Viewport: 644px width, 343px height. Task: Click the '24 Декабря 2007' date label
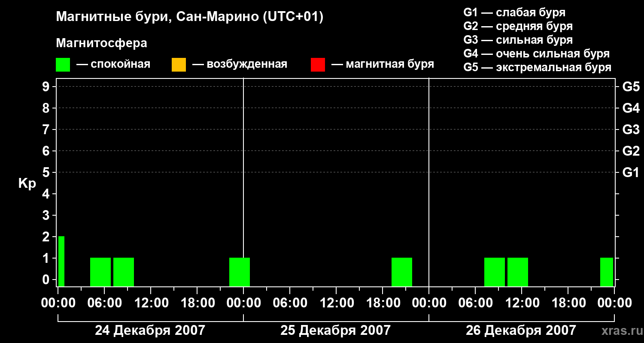[x=150, y=331]
